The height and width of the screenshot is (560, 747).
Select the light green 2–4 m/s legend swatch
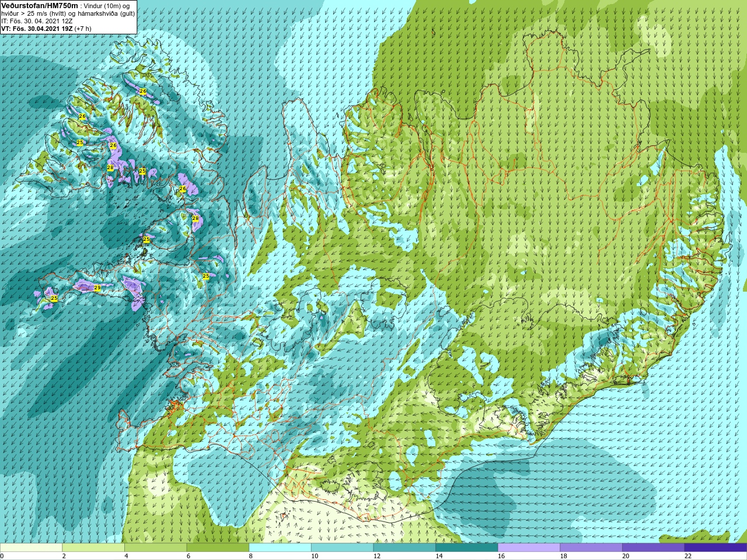click(x=93, y=547)
